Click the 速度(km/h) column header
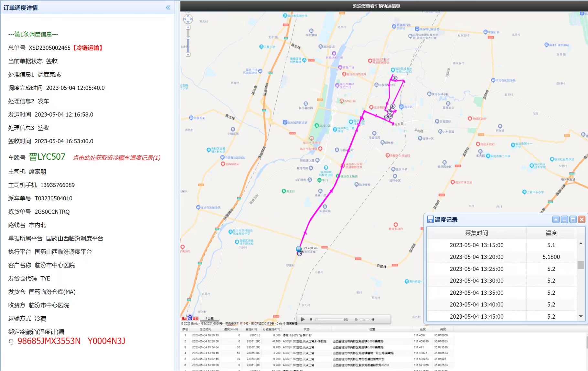Viewport: 588px width, 371px height. click(x=231, y=329)
